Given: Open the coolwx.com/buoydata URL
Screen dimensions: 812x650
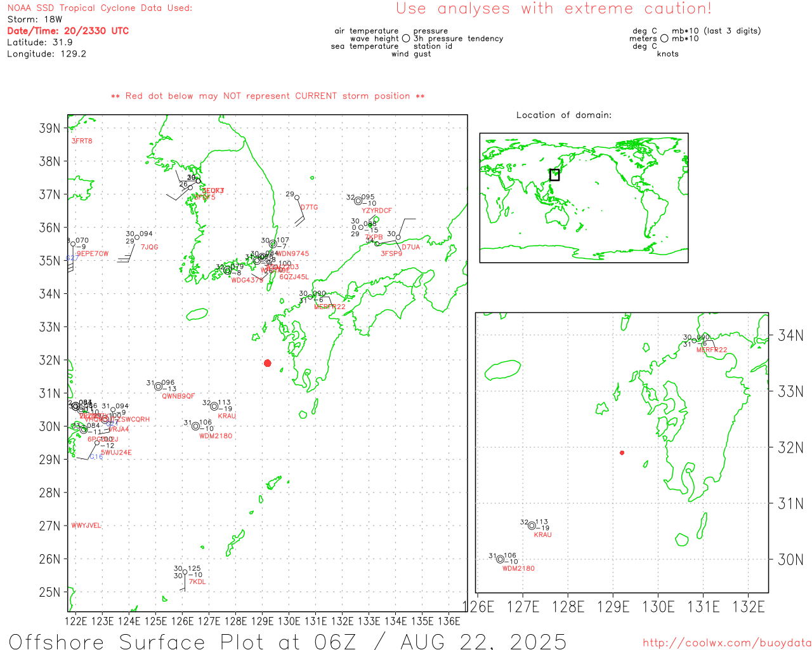Looking at the screenshot, I should coord(727,643).
